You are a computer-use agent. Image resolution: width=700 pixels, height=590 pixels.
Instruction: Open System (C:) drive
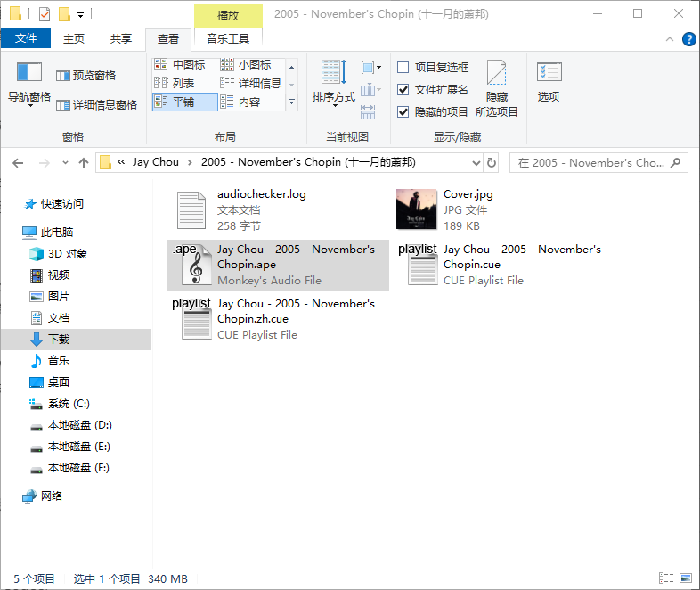coord(60,404)
